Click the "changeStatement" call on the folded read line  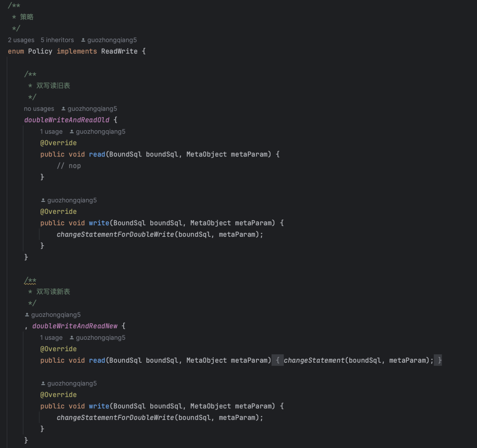314,361
